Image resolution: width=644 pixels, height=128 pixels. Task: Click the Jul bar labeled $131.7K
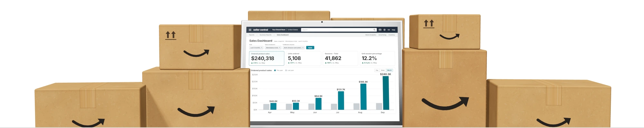tap(341, 101)
